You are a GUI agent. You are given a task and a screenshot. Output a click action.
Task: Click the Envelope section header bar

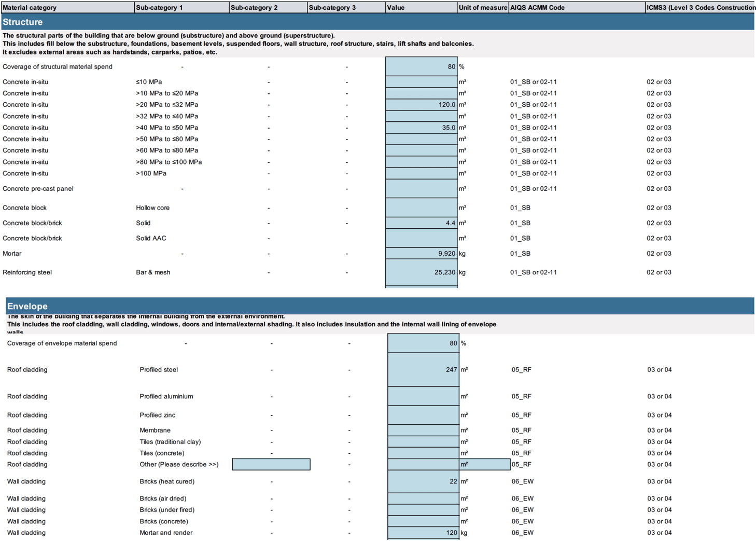(x=377, y=306)
